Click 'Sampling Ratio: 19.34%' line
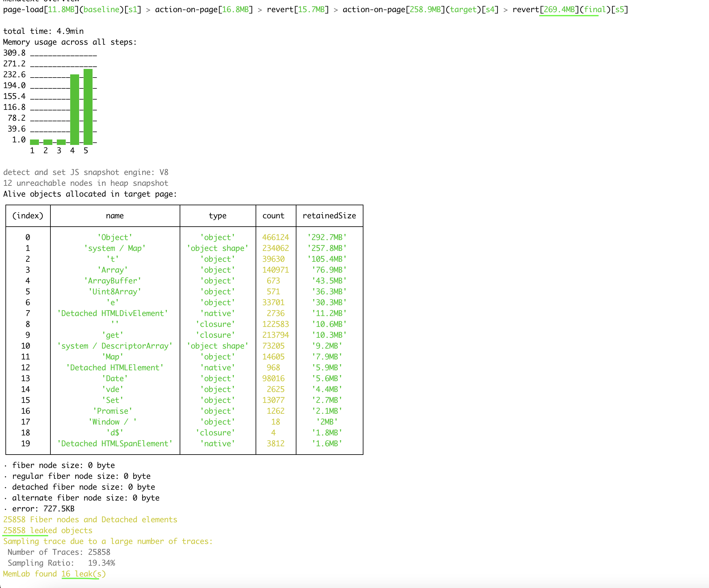This screenshot has width=709, height=588. tap(61, 563)
